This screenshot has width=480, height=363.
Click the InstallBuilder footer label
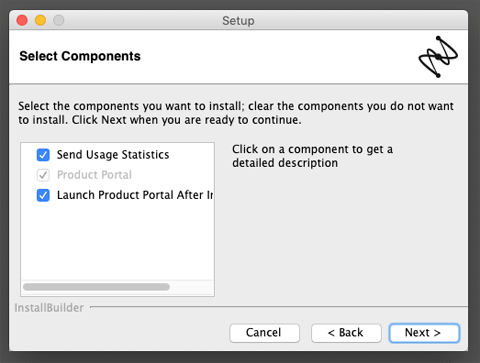(x=49, y=308)
